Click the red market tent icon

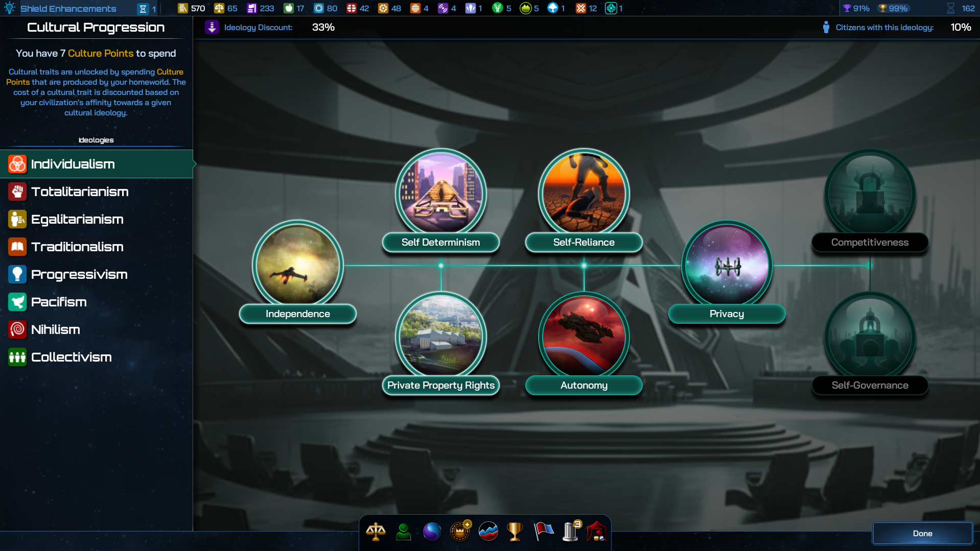tap(596, 532)
